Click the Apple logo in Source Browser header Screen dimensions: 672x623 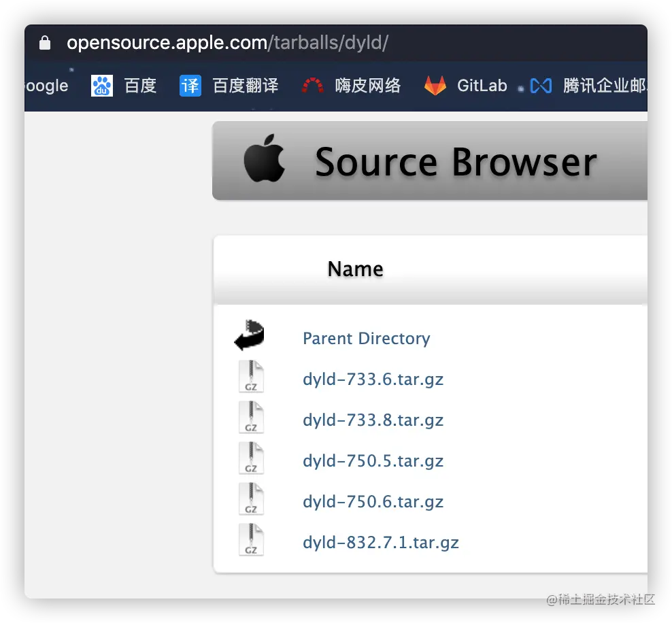[x=265, y=158]
